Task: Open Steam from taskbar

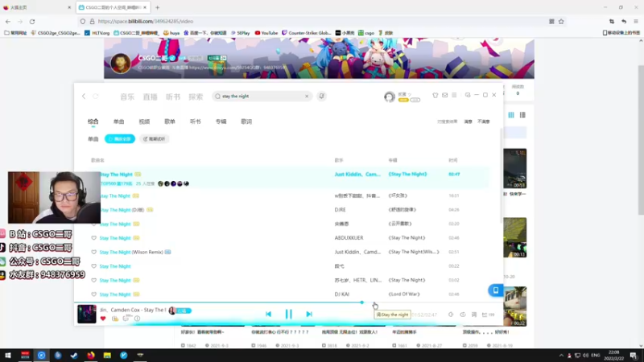Action: (74, 356)
